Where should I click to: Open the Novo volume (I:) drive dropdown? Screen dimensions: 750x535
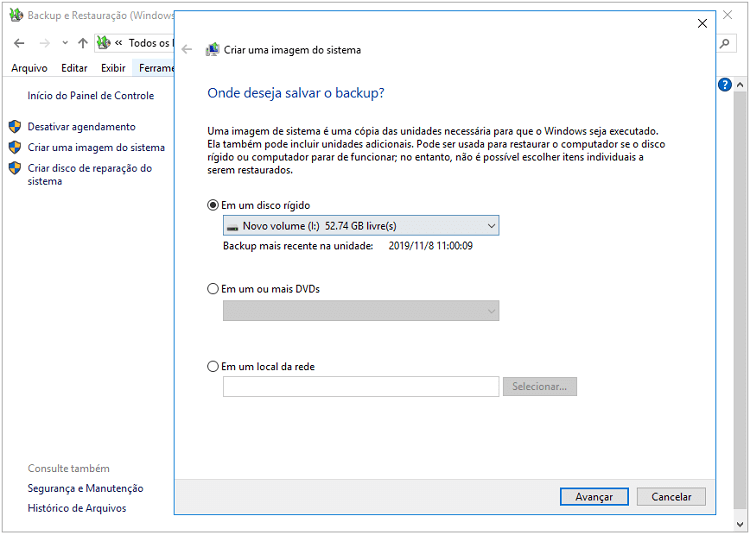point(360,226)
